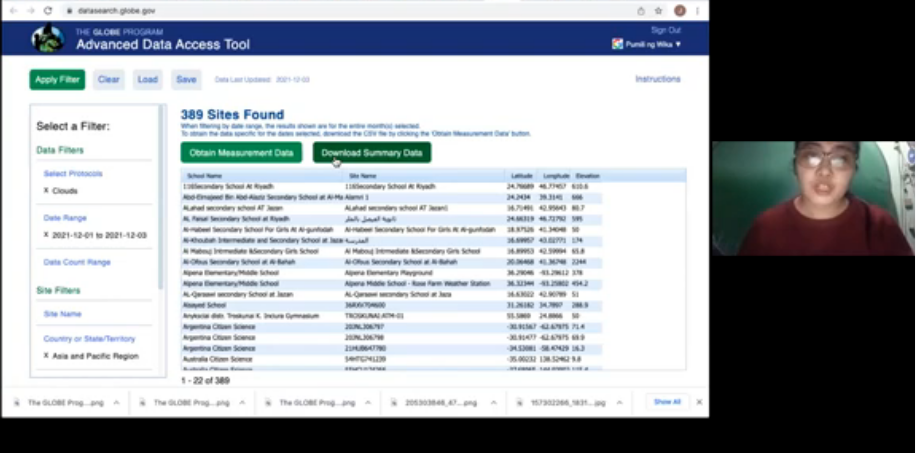Click Obtain Measurement Data button
Viewport: 916px width, 453px height.
[x=241, y=153]
